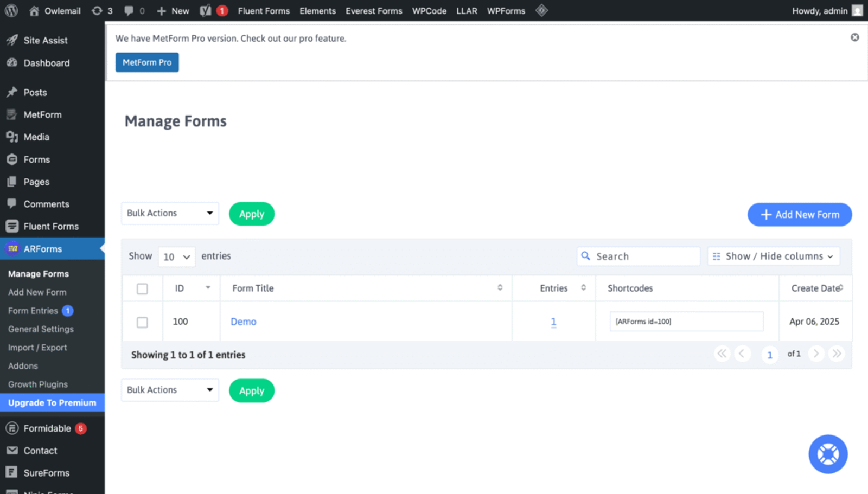Open the entries count link for Demo

tap(553, 322)
